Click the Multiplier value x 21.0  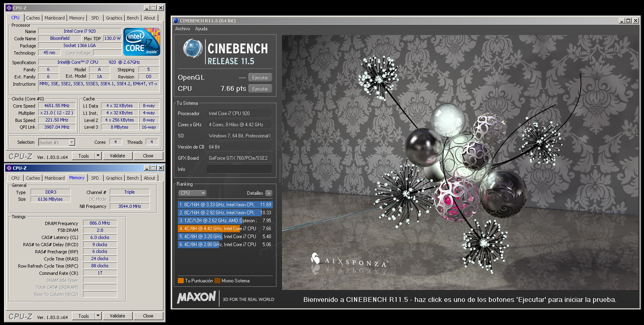(57, 113)
